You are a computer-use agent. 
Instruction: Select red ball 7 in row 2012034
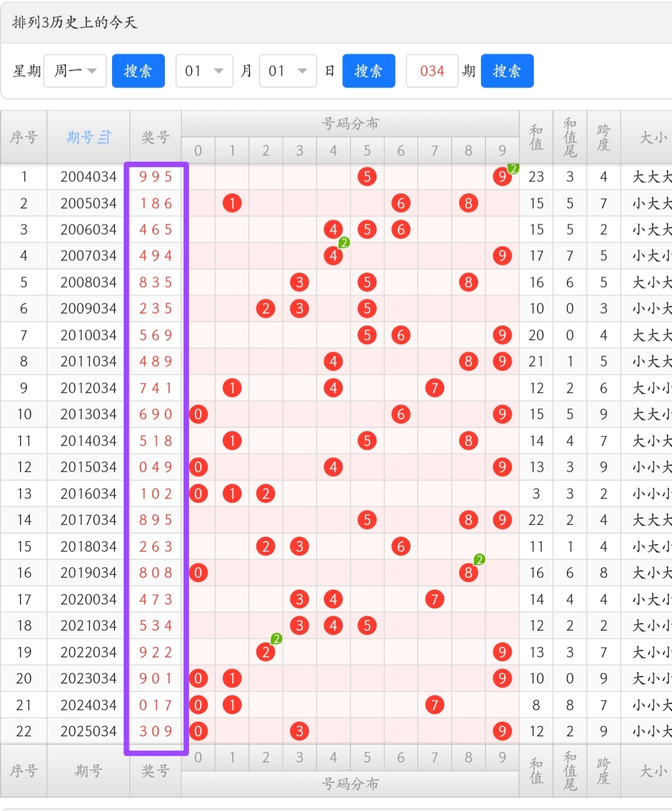[434, 388]
